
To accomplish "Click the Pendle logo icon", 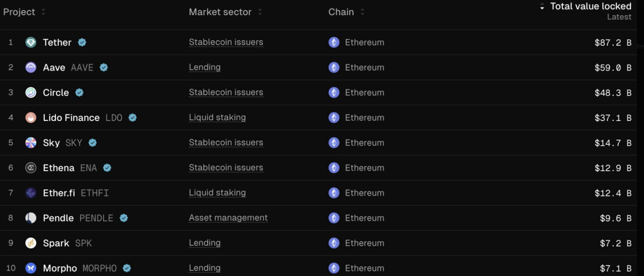I will (31, 218).
